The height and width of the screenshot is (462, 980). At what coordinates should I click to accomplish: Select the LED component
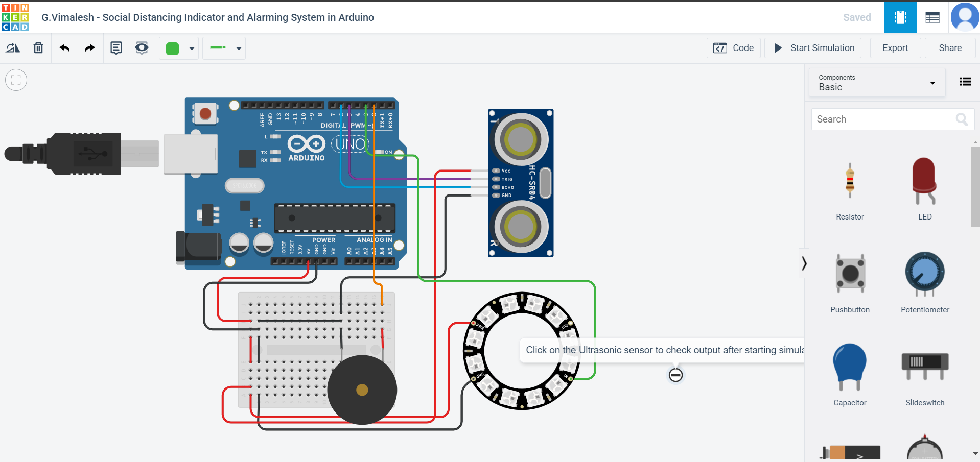click(925, 189)
